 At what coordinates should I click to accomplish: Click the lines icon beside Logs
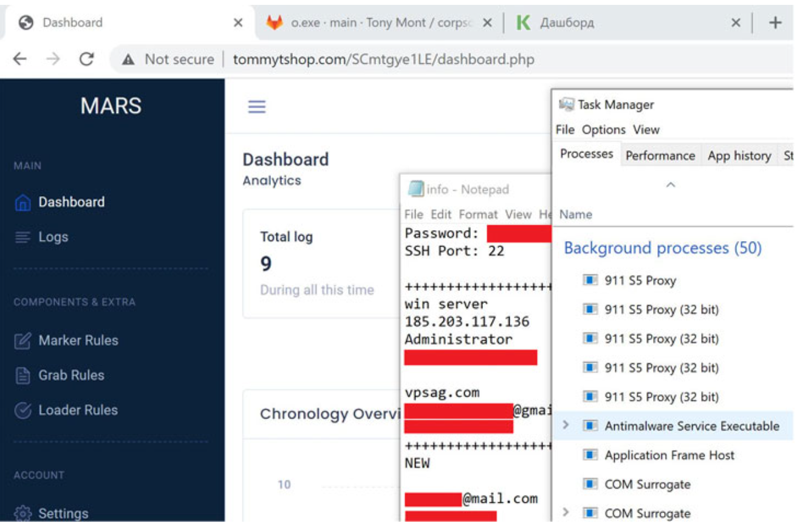22,237
